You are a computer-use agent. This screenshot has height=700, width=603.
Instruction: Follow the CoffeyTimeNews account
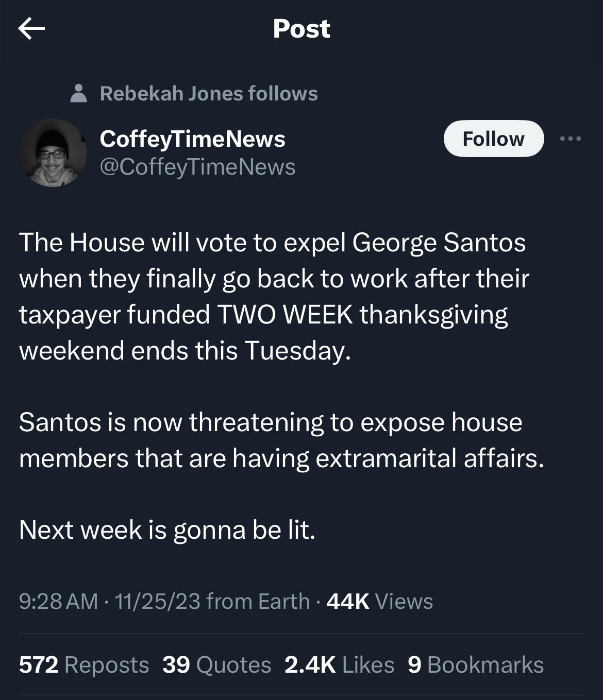[494, 139]
